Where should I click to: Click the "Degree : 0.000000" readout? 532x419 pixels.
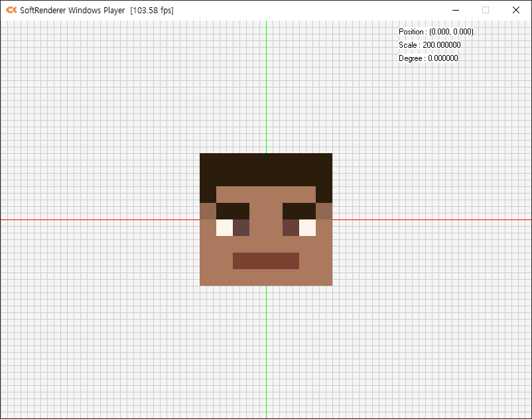tap(428, 58)
